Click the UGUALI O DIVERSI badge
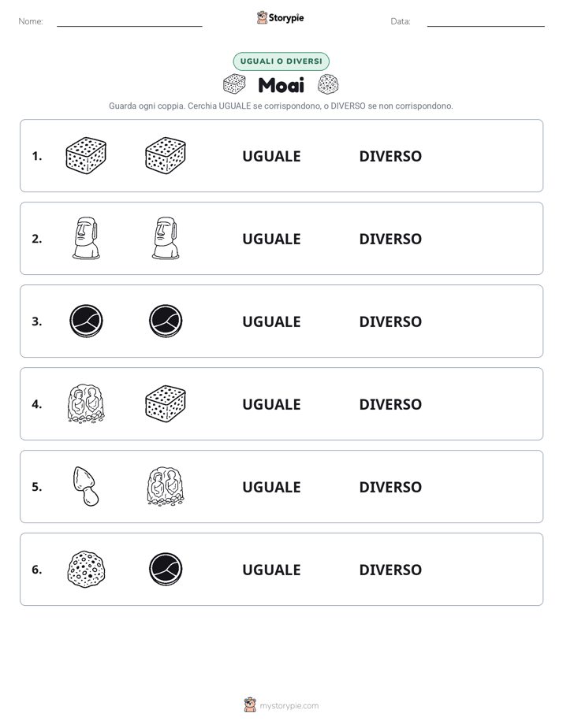 [x=281, y=61]
